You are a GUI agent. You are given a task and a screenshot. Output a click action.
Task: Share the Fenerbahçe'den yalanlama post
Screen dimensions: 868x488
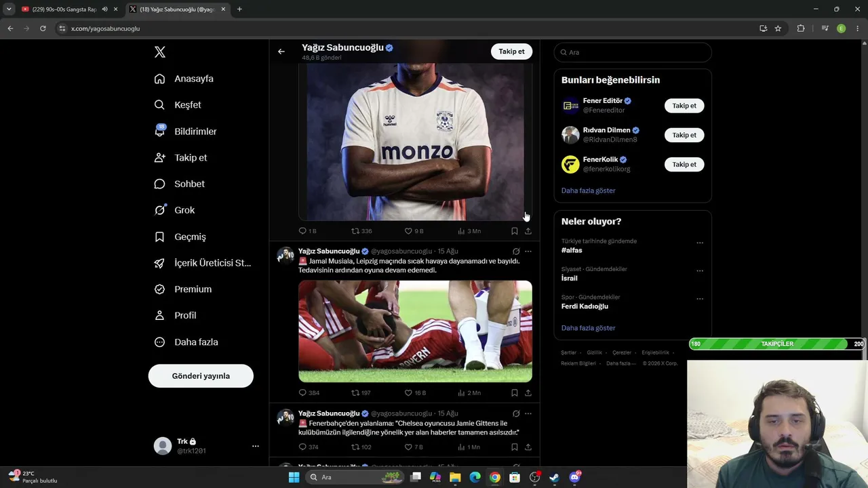tap(528, 447)
